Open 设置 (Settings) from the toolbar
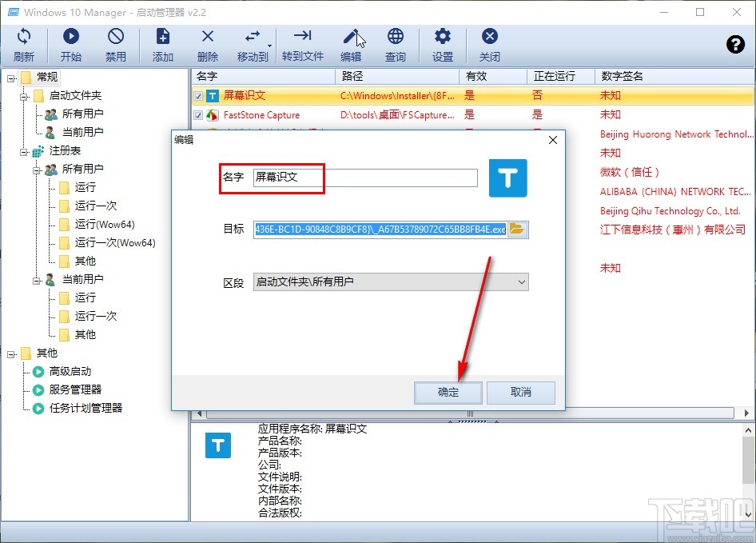This screenshot has height=543, width=756. [x=442, y=44]
